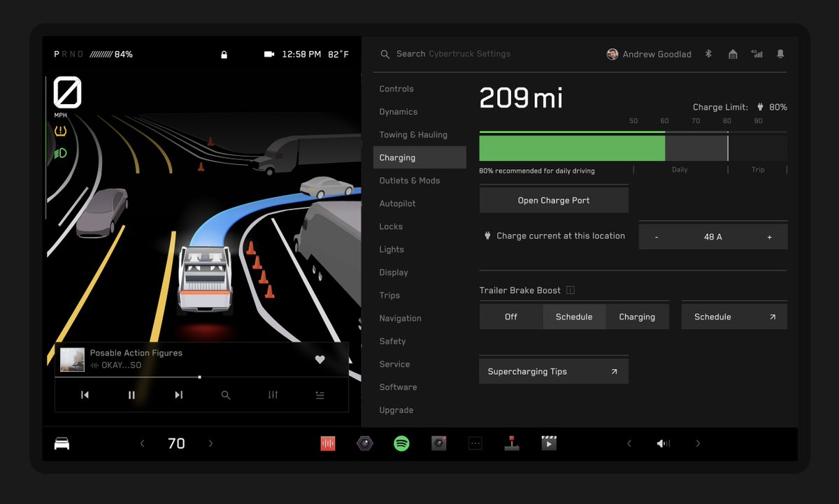Raise cabin temperature with right chevron

210,443
